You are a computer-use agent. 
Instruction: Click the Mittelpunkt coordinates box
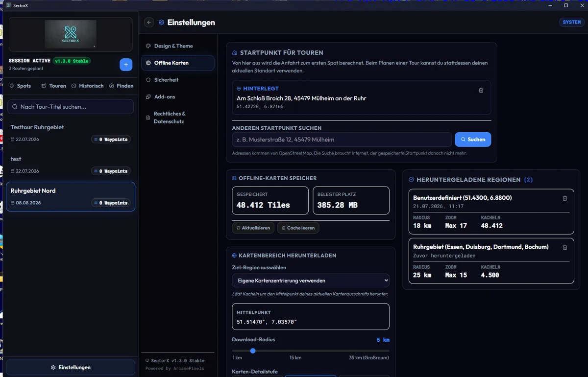coord(311,317)
